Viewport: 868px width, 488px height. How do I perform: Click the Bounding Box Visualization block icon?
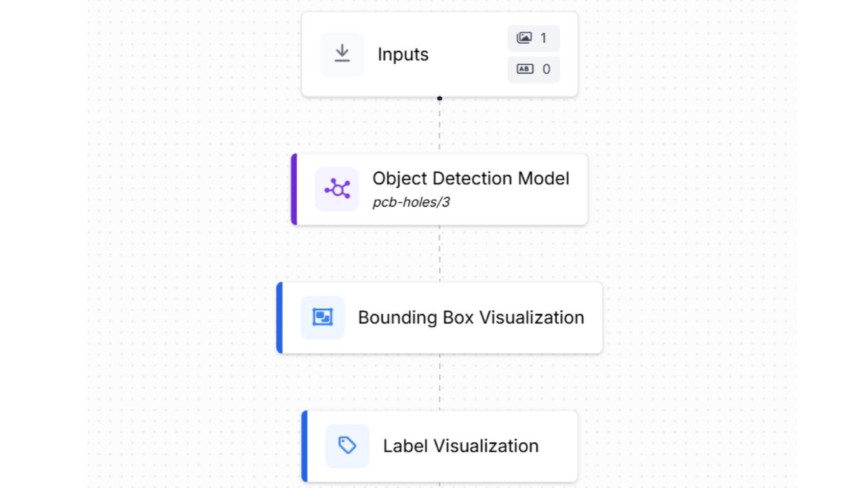coord(323,317)
